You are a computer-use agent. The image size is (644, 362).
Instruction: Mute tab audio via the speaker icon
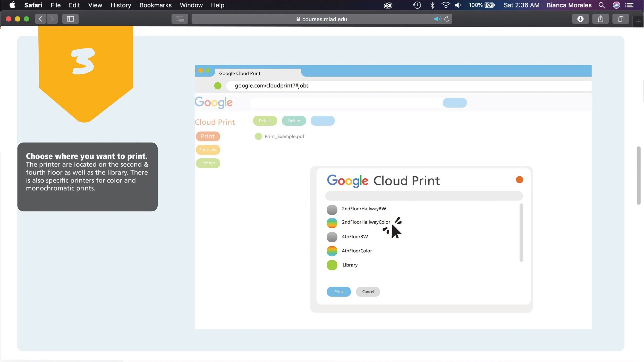click(437, 19)
